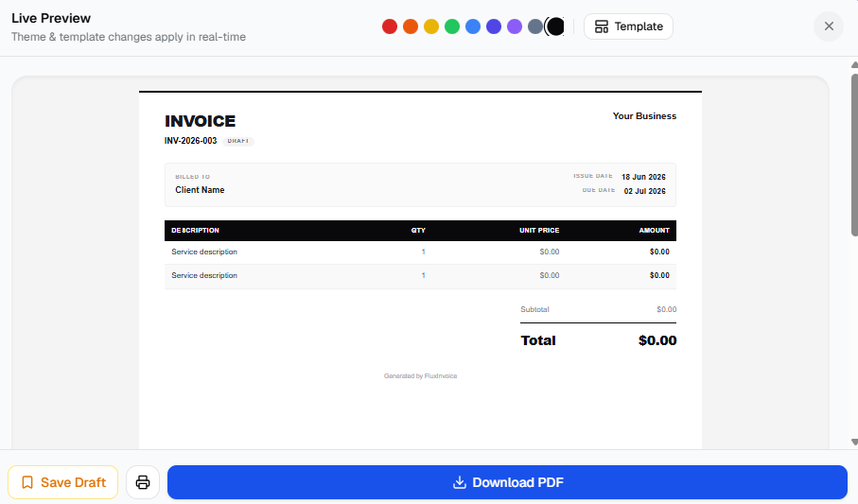
Task: Click the first Service description row
Action: [x=420, y=252]
